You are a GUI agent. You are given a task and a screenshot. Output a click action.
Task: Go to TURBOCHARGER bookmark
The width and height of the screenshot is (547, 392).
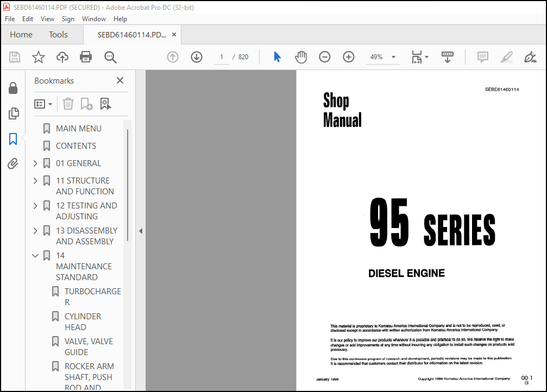[93, 296]
